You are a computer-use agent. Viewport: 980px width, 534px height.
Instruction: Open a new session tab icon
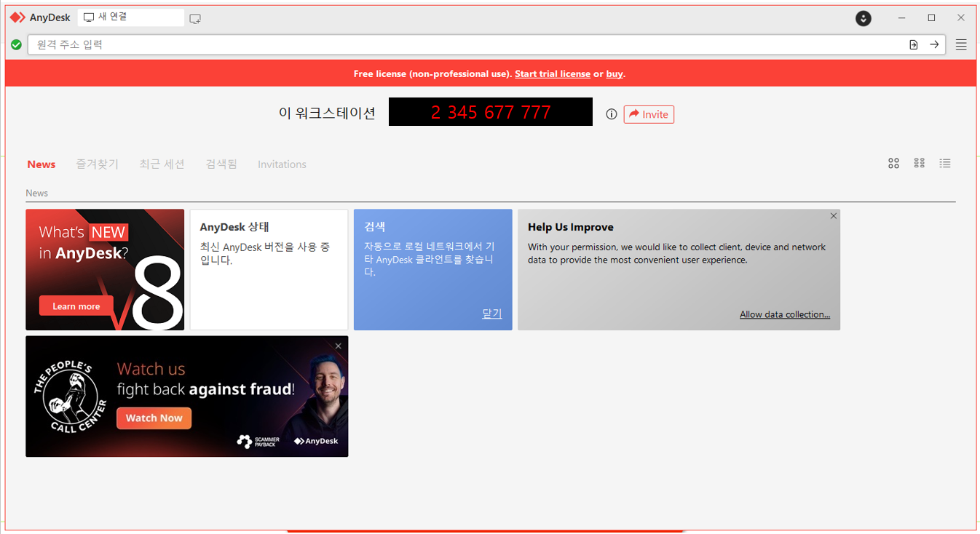pyautogui.click(x=195, y=18)
